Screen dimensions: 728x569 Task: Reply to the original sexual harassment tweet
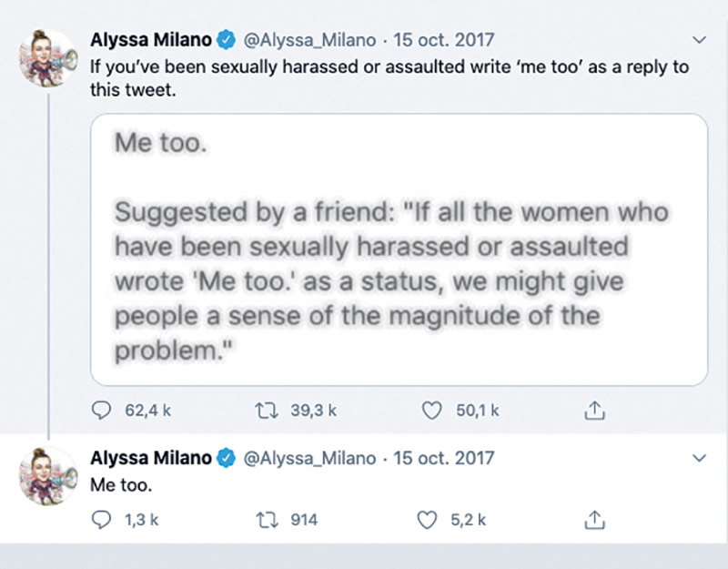click(x=103, y=412)
